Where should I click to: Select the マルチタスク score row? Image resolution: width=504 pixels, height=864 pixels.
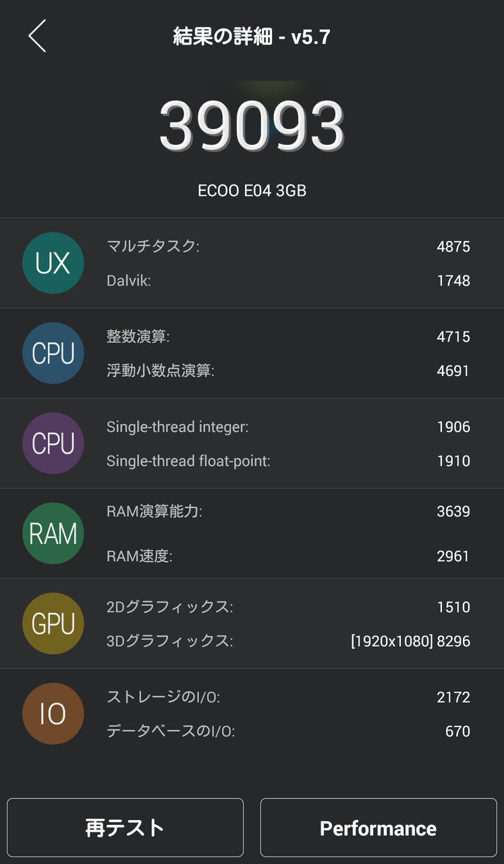(288, 246)
